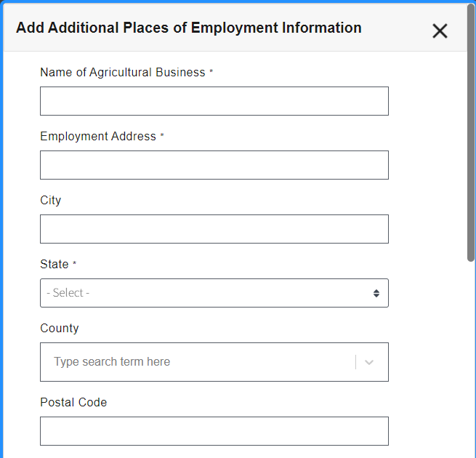Click the 'Postal Code' label

tap(73, 403)
